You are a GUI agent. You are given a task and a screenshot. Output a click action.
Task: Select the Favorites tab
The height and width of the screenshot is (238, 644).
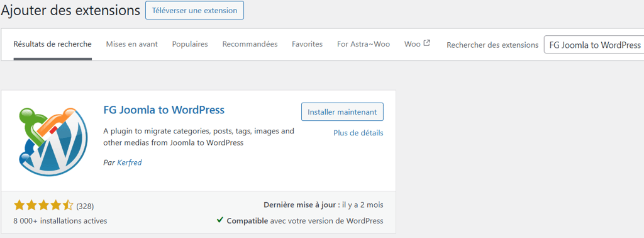[307, 44]
